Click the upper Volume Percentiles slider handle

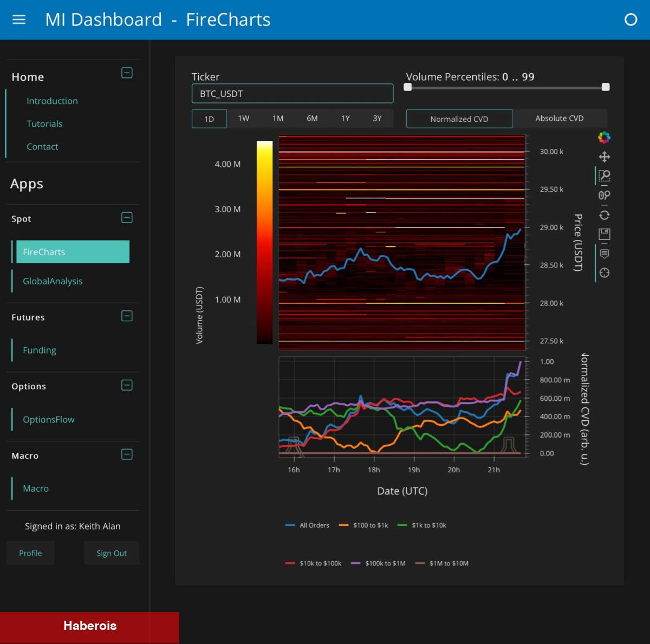click(606, 87)
